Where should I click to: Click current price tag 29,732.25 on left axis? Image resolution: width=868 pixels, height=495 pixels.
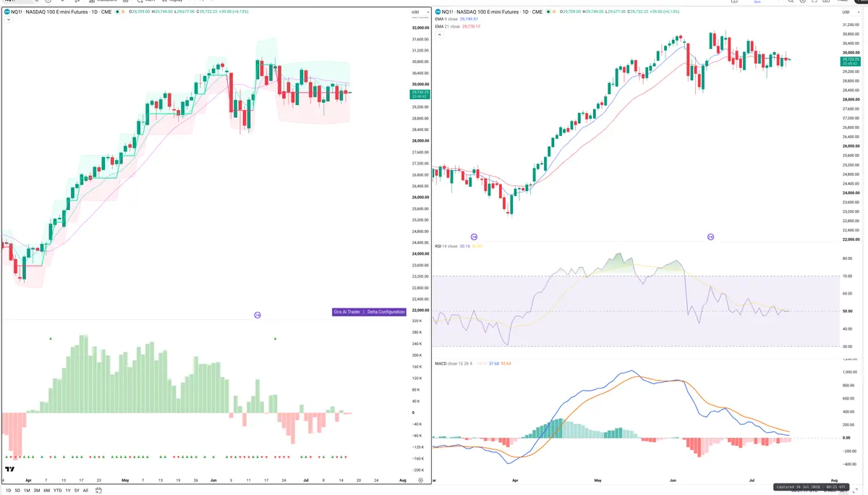(420, 94)
